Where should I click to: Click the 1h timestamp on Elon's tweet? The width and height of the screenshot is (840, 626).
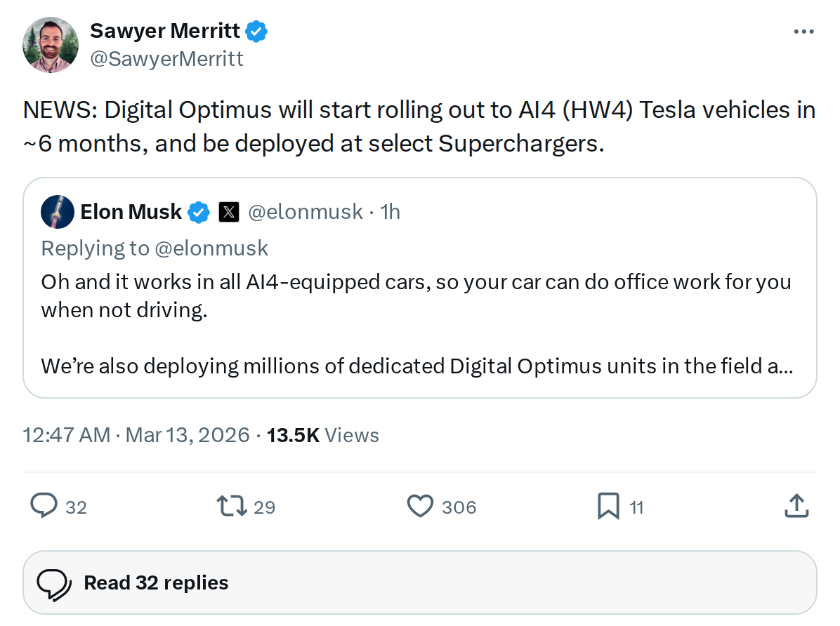pos(391,211)
